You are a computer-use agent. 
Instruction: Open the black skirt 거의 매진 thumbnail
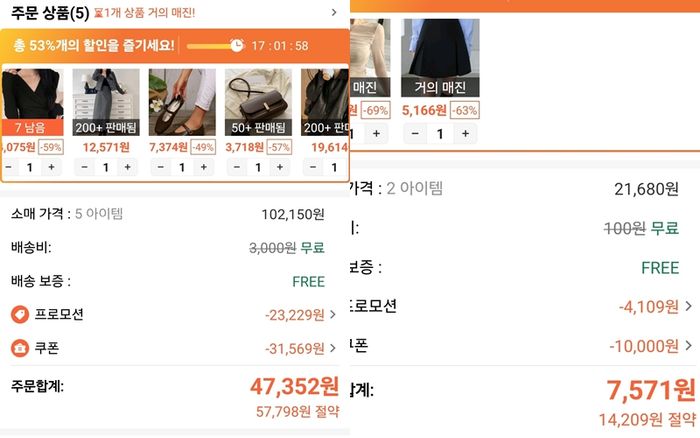point(440,58)
